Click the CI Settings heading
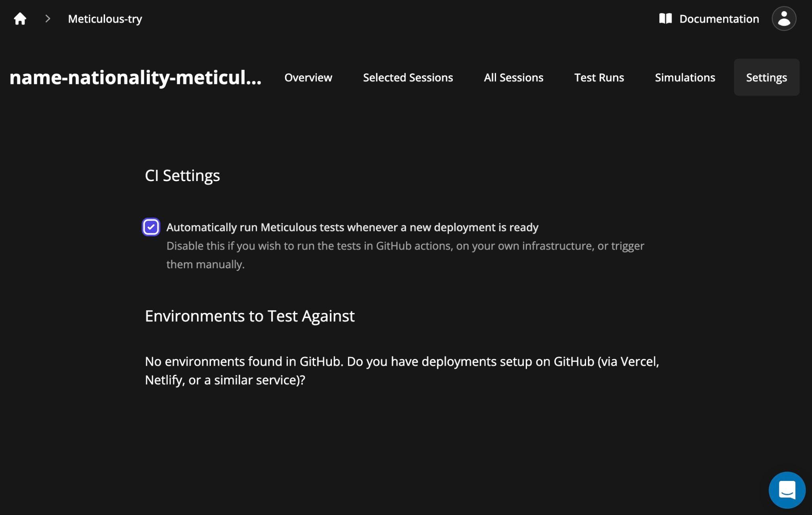This screenshot has height=515, width=812. pyautogui.click(x=182, y=175)
